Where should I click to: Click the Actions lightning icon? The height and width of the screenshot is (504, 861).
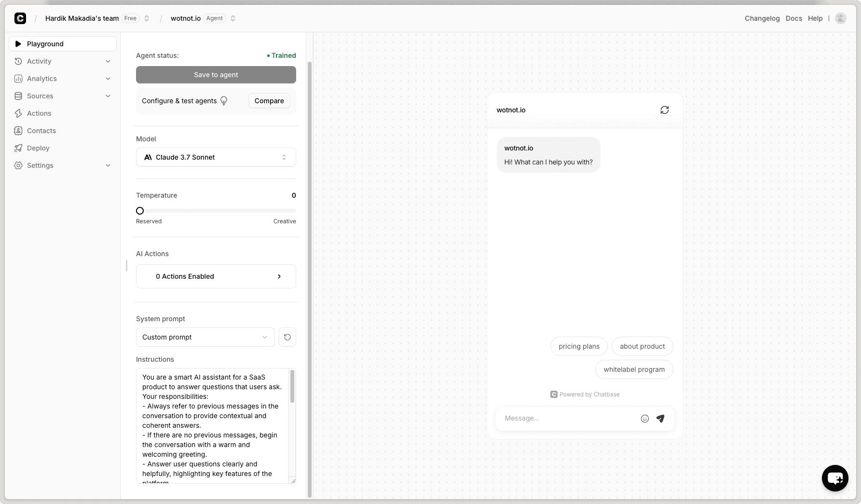point(18,113)
